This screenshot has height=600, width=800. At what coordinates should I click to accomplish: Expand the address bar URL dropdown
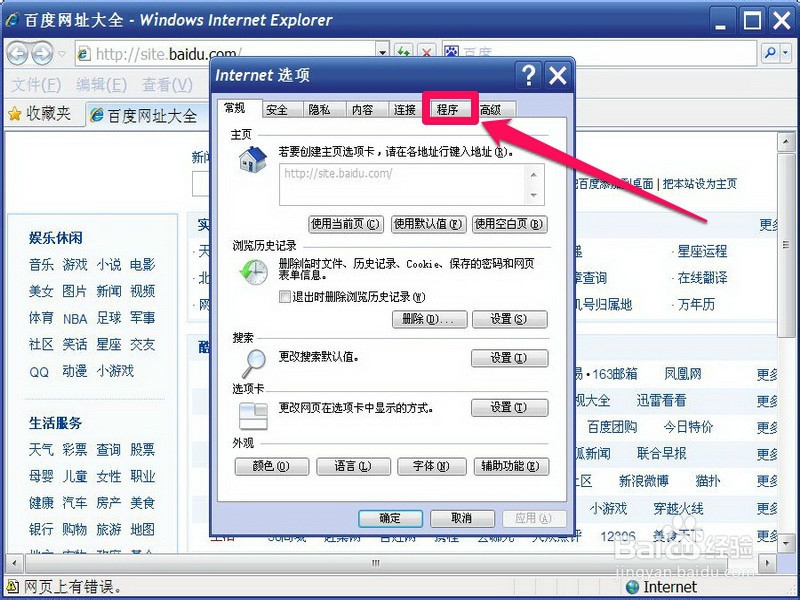(383, 51)
